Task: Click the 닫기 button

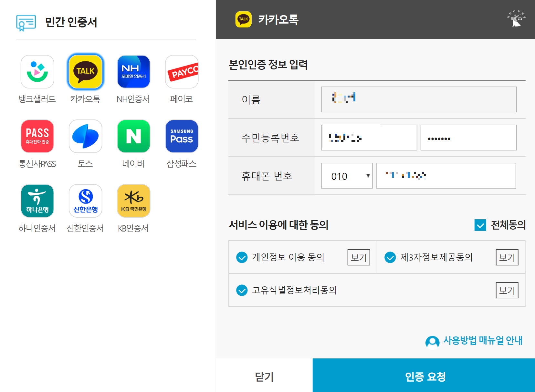Action: (x=264, y=376)
